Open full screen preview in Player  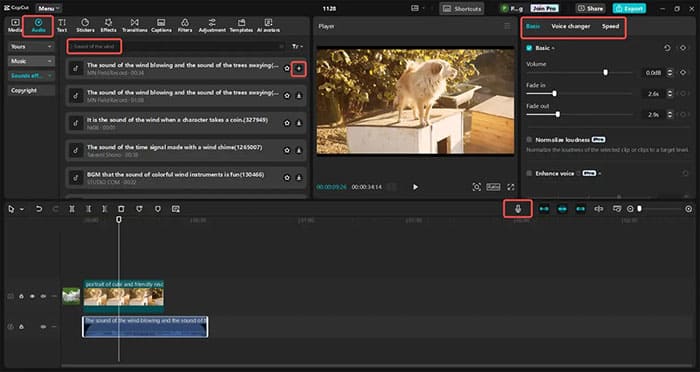(510, 187)
